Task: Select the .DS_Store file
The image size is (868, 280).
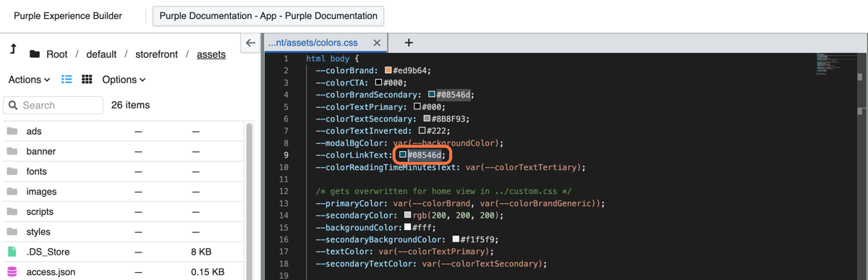Action: 48,252
